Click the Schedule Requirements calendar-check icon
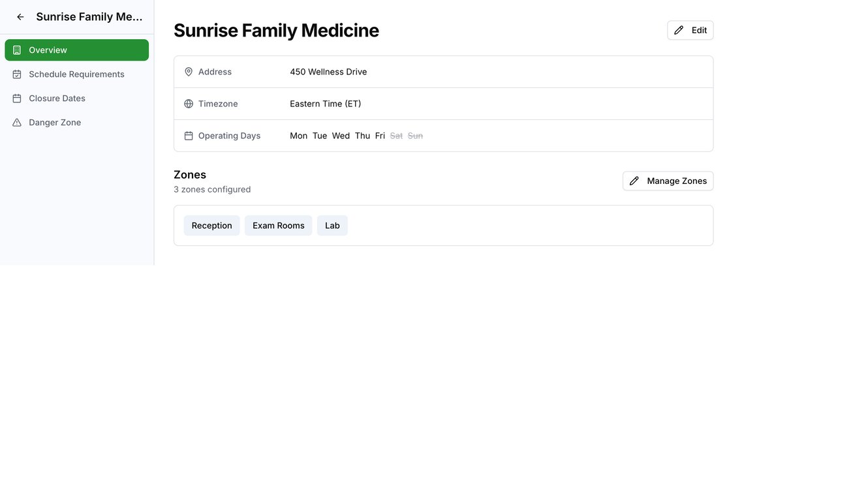The height and width of the screenshot is (501, 868). point(17,74)
